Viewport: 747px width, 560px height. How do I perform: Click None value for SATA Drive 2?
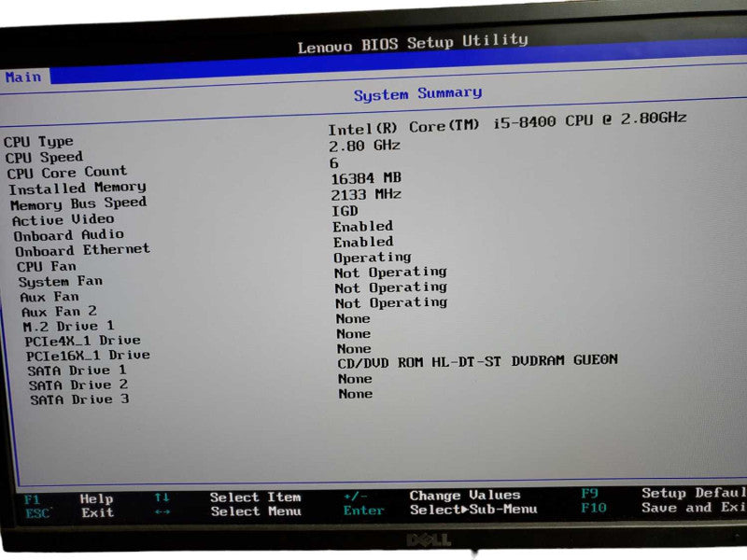356,379
